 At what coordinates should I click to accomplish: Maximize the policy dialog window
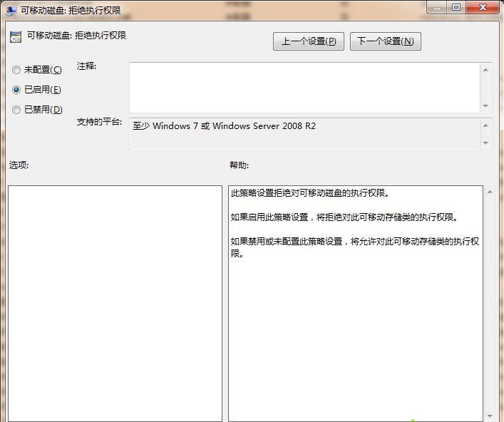pyautogui.click(x=456, y=8)
